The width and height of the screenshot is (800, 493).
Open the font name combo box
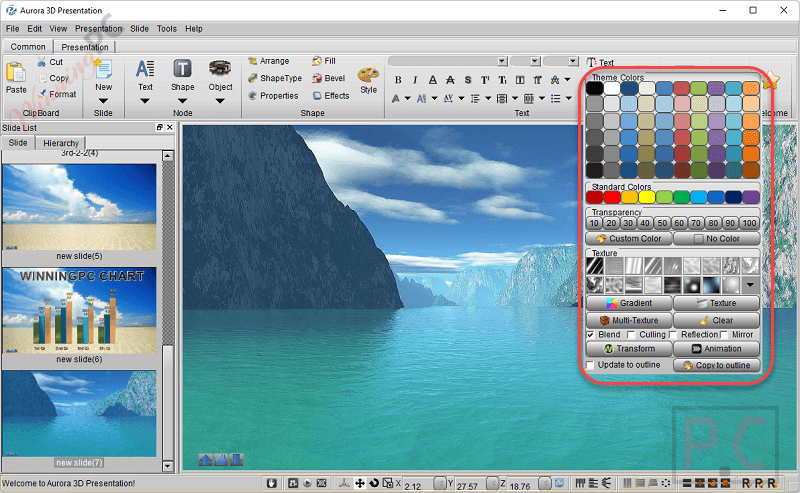447,61
